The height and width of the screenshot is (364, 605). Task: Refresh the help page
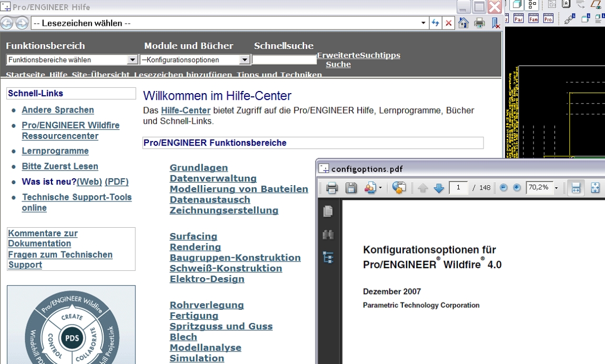[435, 23]
